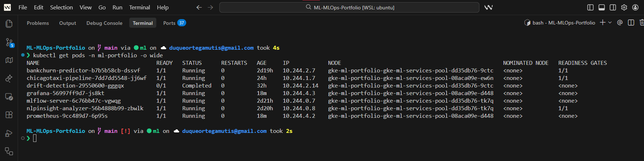This screenshot has width=644, height=161.
Task: Toggle the bottom panel layout button
Action: point(601,8)
